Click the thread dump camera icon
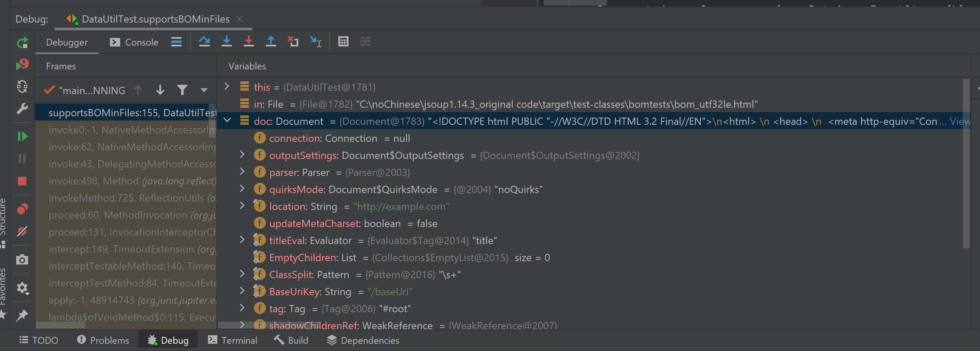Viewport: 980px width, 351px height. pyautogui.click(x=22, y=259)
